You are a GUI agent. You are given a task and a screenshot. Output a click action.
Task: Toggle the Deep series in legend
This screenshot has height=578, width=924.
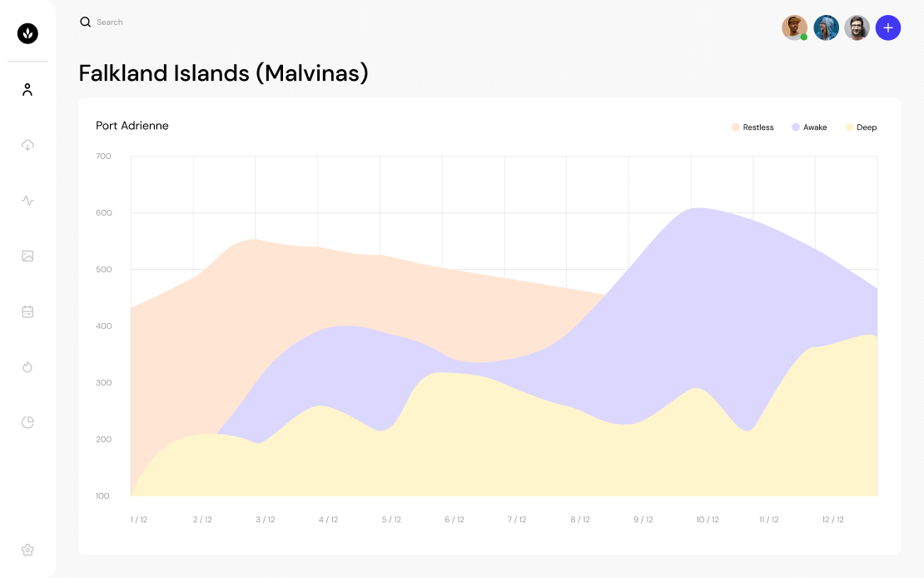coord(861,127)
